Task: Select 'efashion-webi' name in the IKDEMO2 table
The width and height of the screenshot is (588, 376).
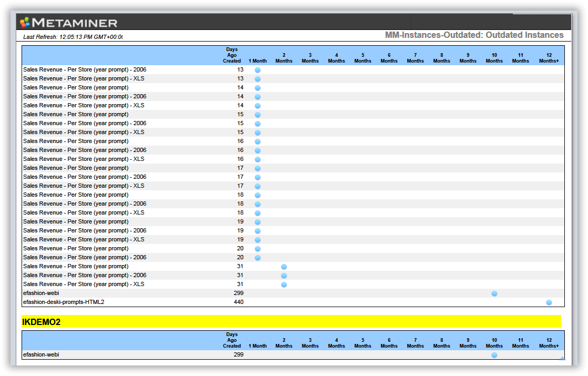Action: point(41,354)
